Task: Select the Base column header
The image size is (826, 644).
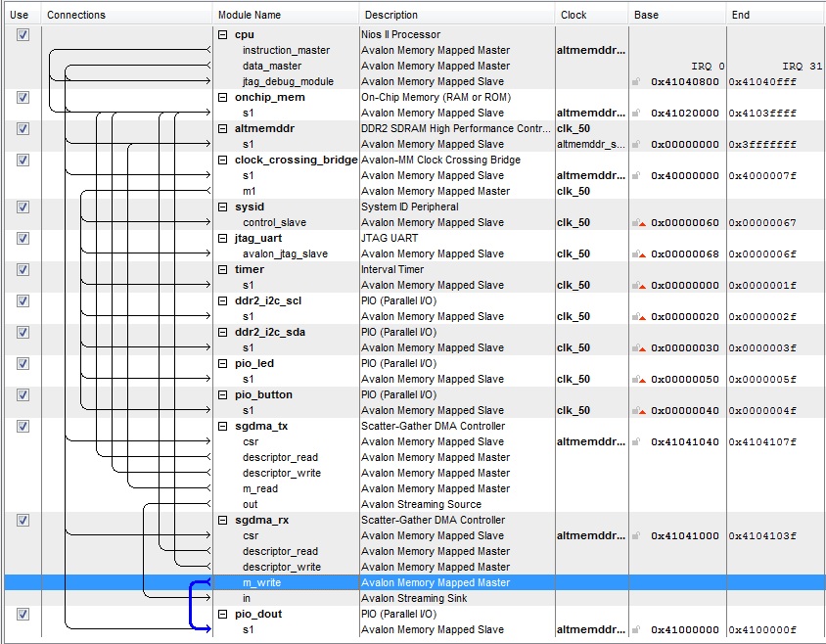Action: 646,15
